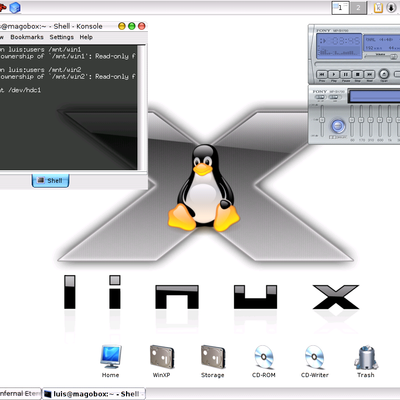Open the CD-Writer desktop icon
Screen dimensions: 400x400
[315, 361]
